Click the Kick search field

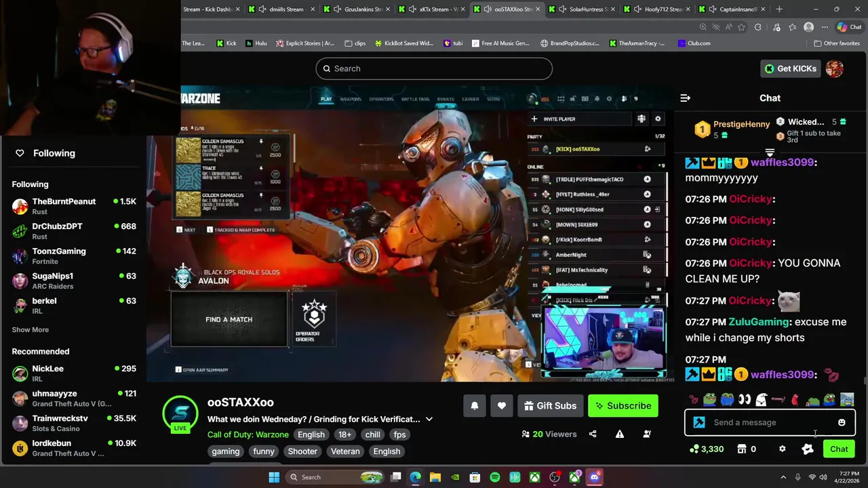434,68
